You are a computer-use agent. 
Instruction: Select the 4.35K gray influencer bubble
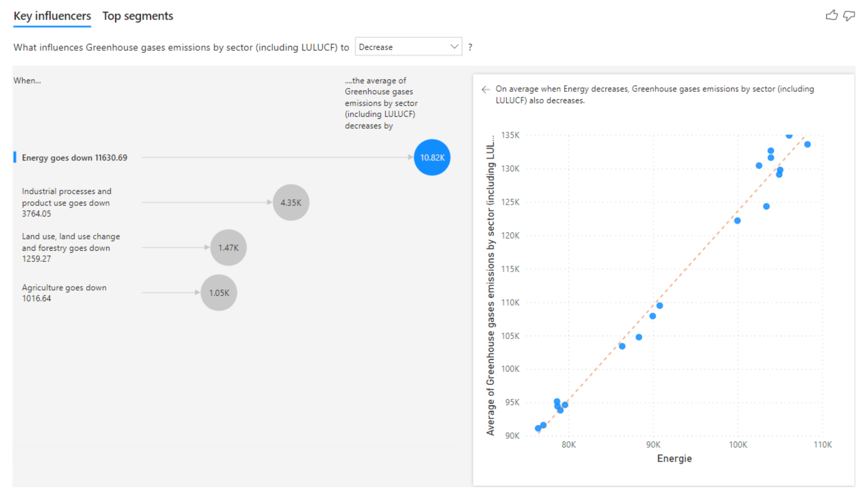tap(291, 203)
